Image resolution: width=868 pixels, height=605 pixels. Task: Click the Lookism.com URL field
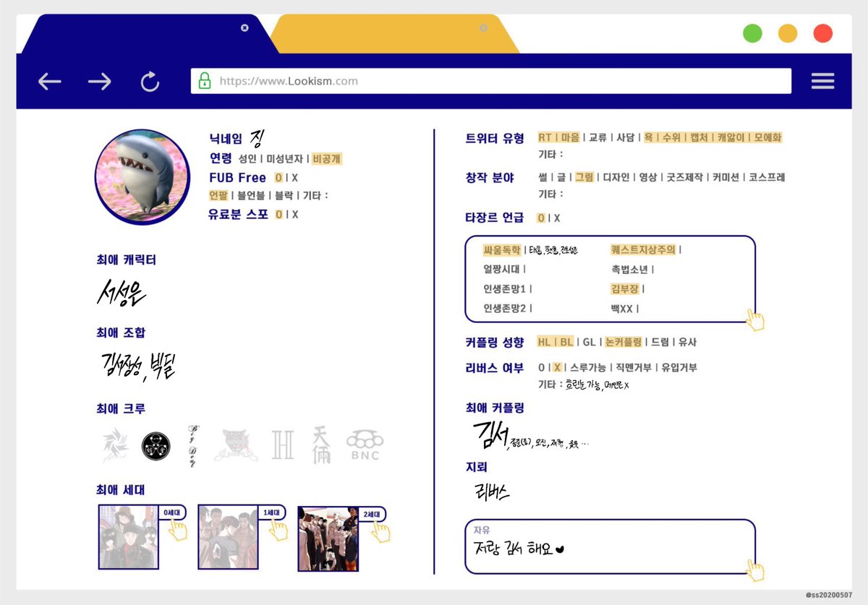click(x=491, y=81)
